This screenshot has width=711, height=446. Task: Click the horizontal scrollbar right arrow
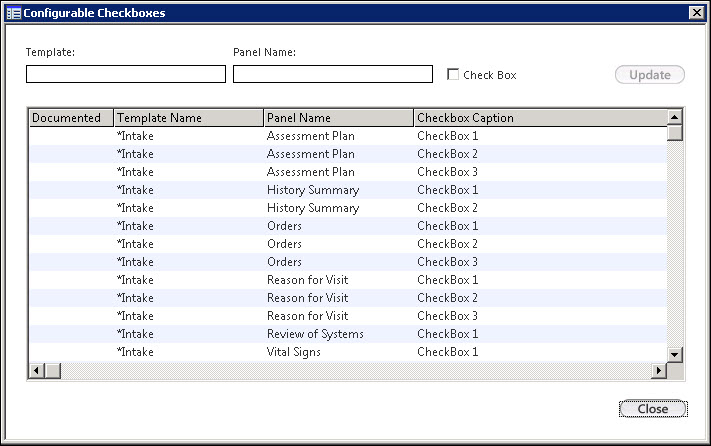click(x=659, y=371)
